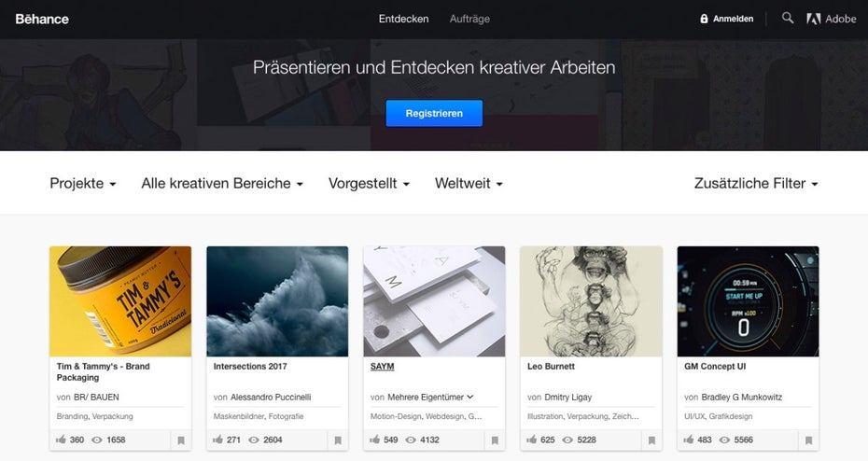868x461 pixels.
Task: Open the Dmitry Ligay author link
Action: 568,397
